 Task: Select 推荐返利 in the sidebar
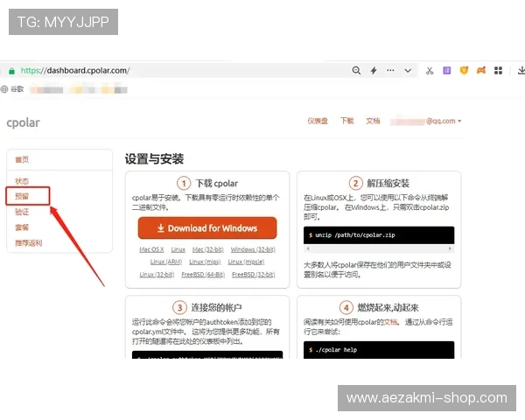29,243
